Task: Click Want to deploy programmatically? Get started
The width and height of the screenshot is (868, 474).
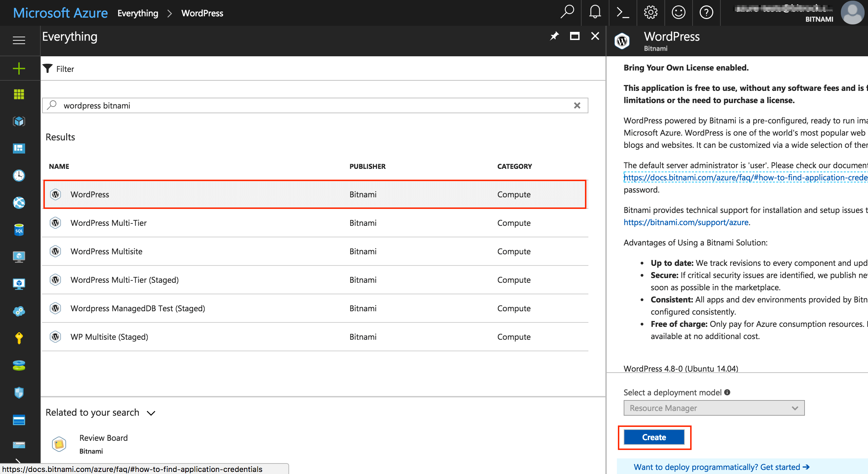Action: pos(721,467)
